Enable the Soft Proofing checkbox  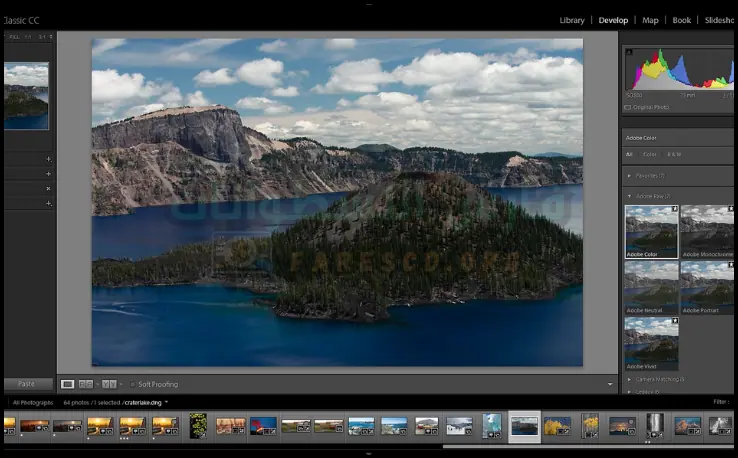click(131, 384)
